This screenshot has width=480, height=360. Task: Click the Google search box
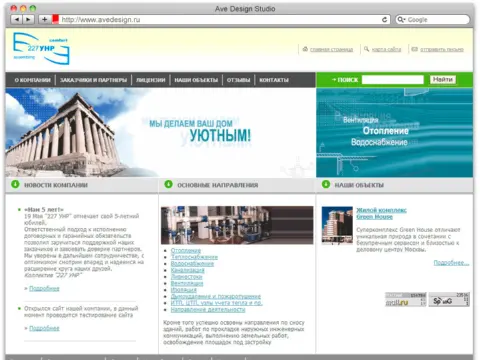click(433, 20)
